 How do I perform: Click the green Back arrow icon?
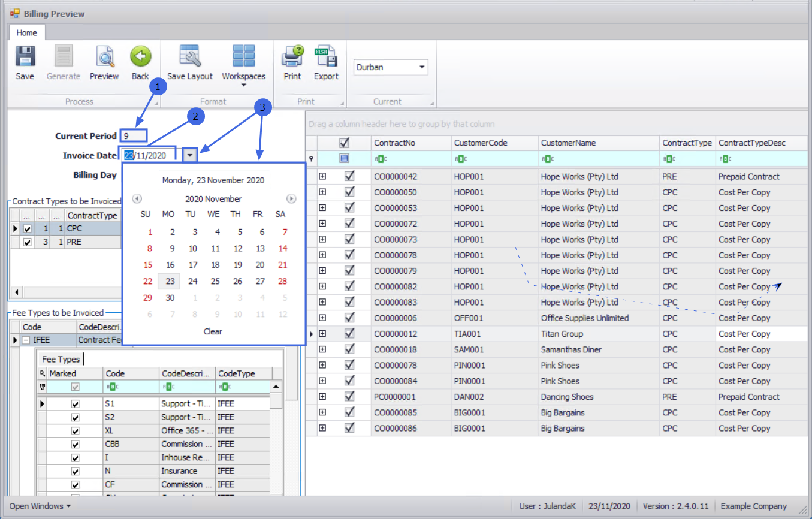[140, 58]
